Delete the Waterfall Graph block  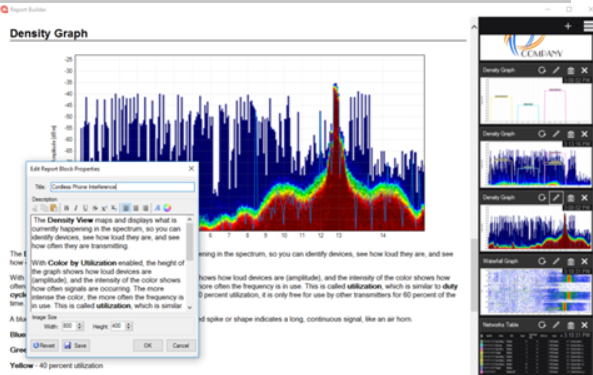tap(571, 261)
